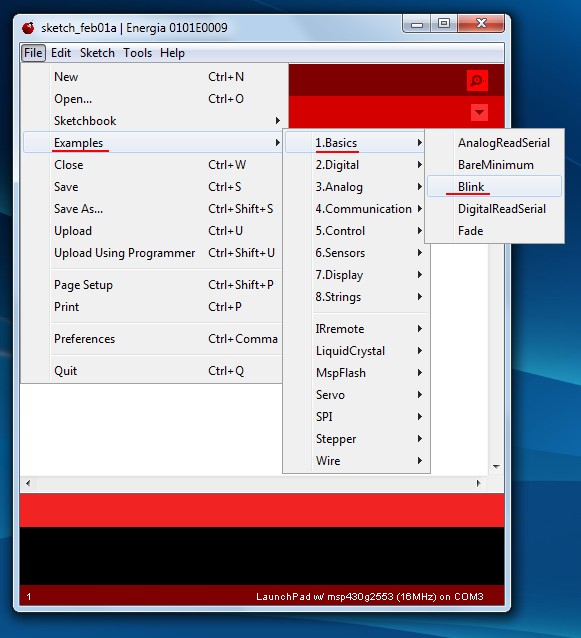Click vertical scrollbar down arrow
The image size is (581, 638).
496,466
